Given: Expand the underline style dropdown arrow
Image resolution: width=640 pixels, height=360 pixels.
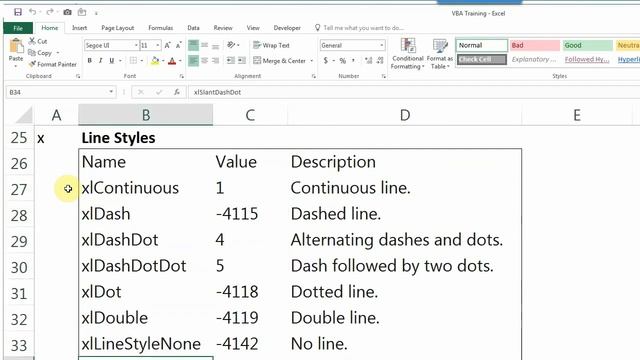Looking at the screenshot, I should point(120,61).
